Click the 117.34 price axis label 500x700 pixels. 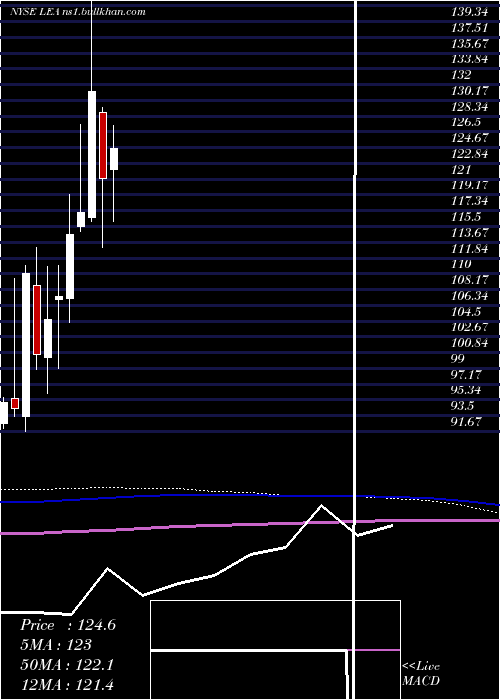pyautogui.click(x=469, y=201)
